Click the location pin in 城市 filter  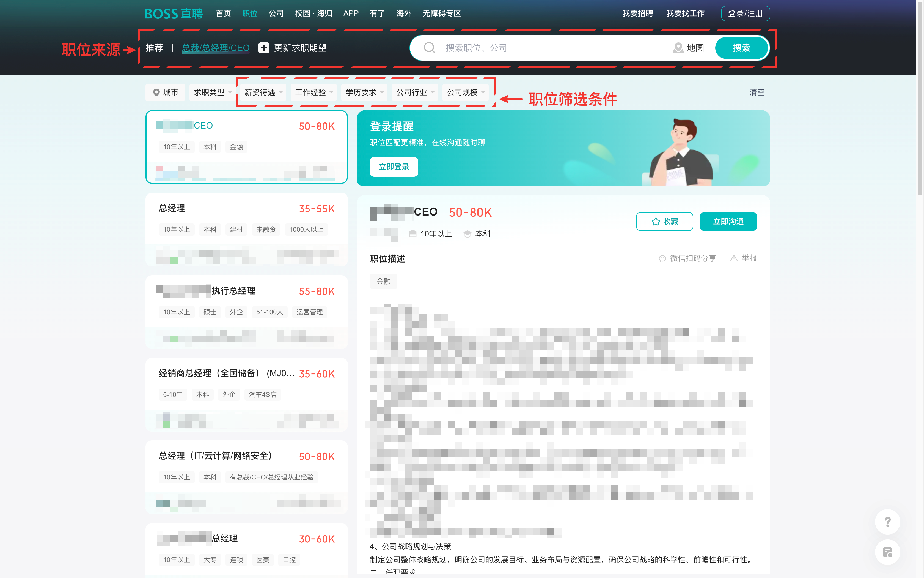pyautogui.click(x=156, y=92)
